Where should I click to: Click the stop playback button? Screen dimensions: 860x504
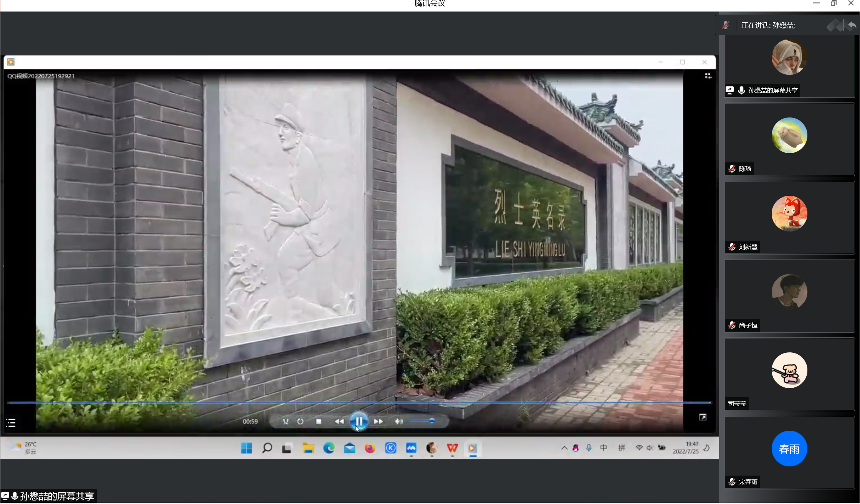319,421
